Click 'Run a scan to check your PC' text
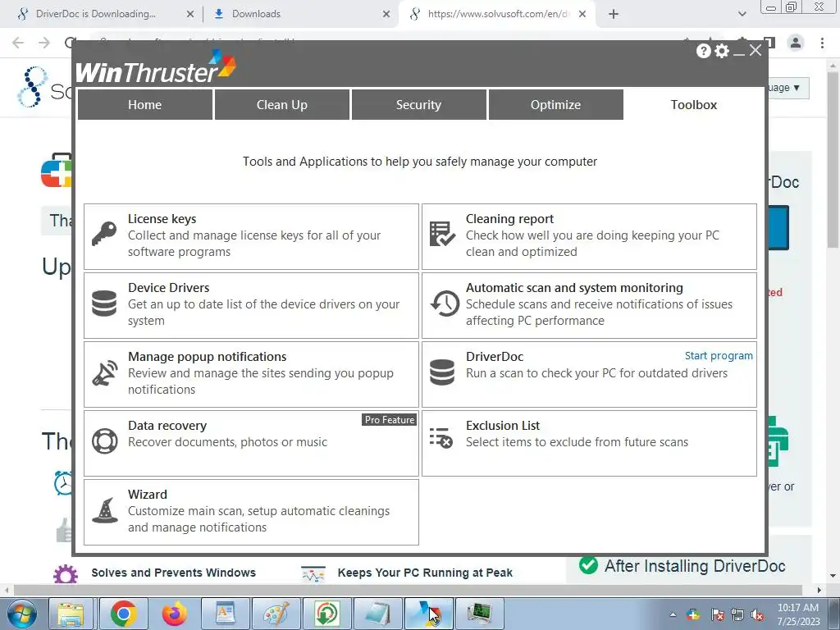 pyautogui.click(x=597, y=373)
